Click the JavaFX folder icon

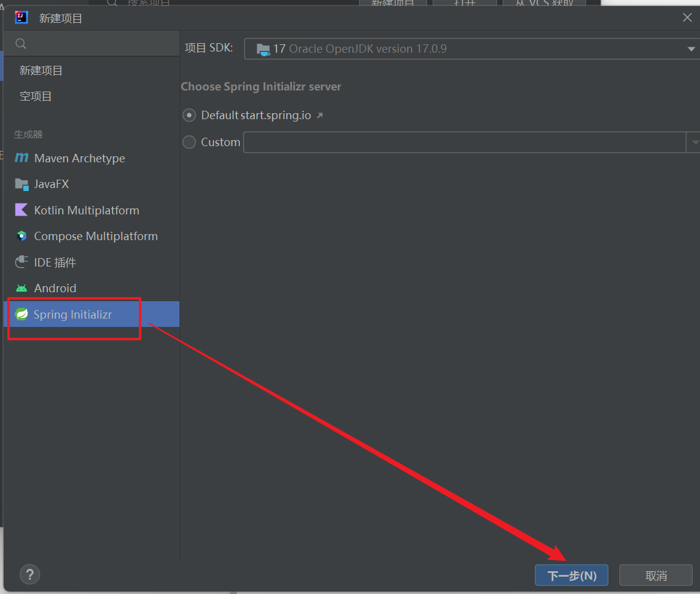pos(22,184)
